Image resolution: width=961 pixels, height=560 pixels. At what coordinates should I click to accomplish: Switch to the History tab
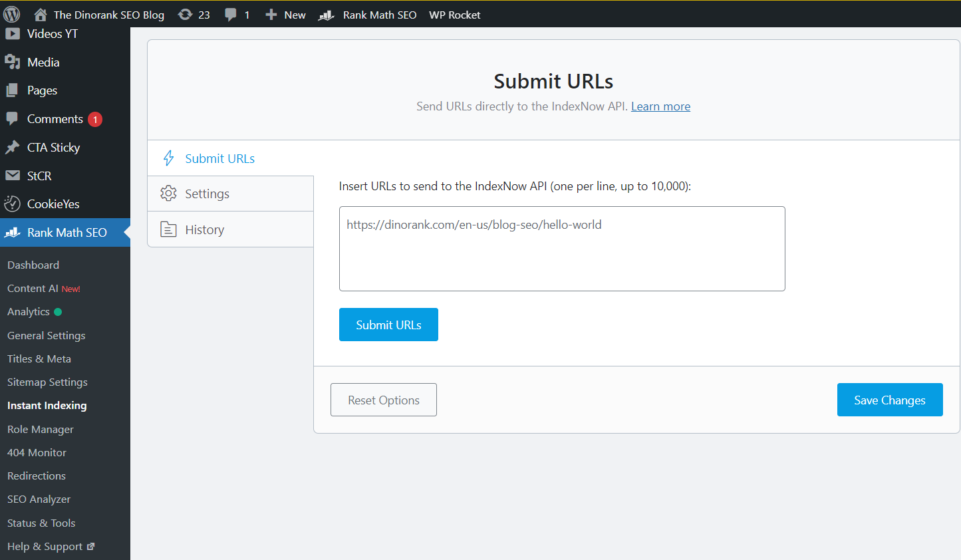(204, 229)
